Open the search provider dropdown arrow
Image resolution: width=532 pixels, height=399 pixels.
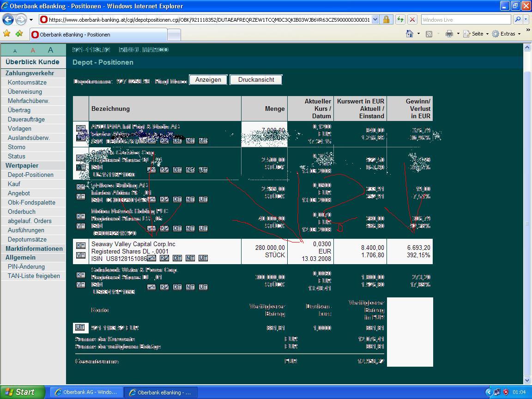click(526, 20)
